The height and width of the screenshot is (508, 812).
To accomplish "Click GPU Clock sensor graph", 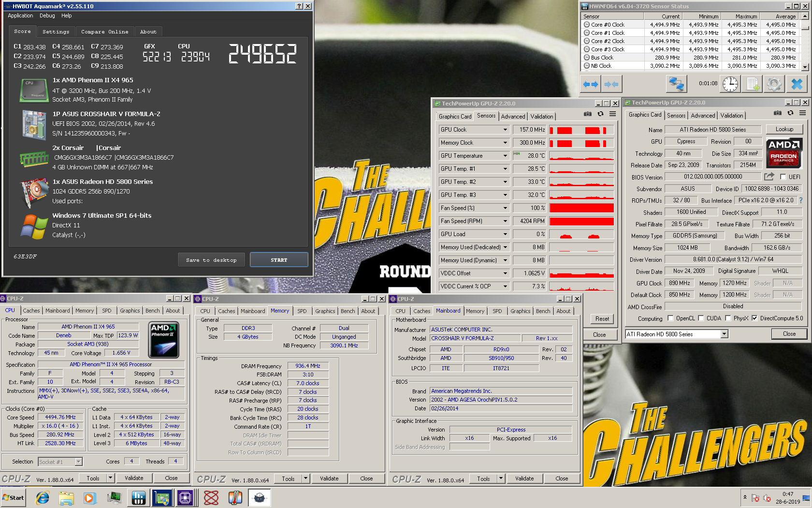I will [x=581, y=130].
